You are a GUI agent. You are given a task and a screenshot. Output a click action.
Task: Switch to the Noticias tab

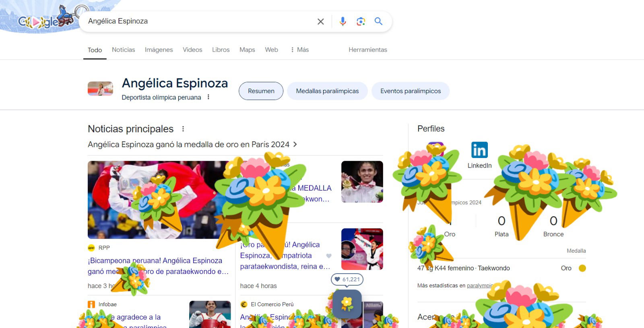point(124,50)
